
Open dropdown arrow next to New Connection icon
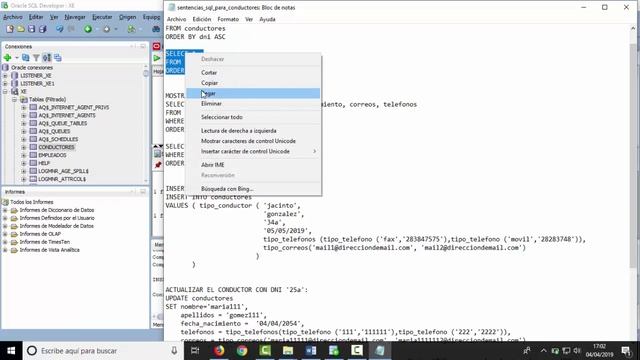click(x=16, y=58)
